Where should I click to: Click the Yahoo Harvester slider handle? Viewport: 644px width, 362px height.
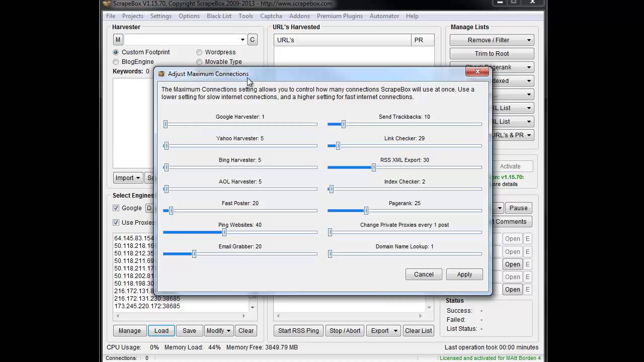(x=166, y=146)
